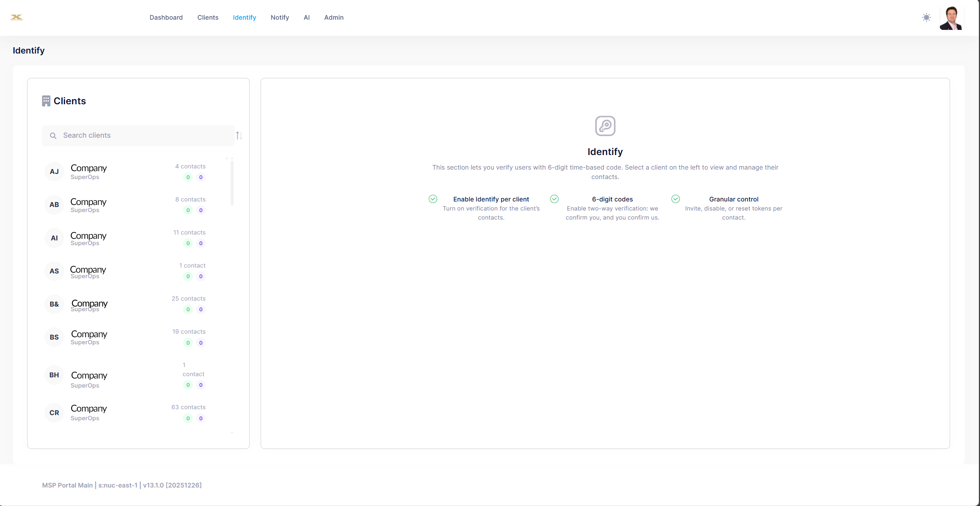Toggle the light/dark theme sun icon
980x506 pixels.
(926, 17)
